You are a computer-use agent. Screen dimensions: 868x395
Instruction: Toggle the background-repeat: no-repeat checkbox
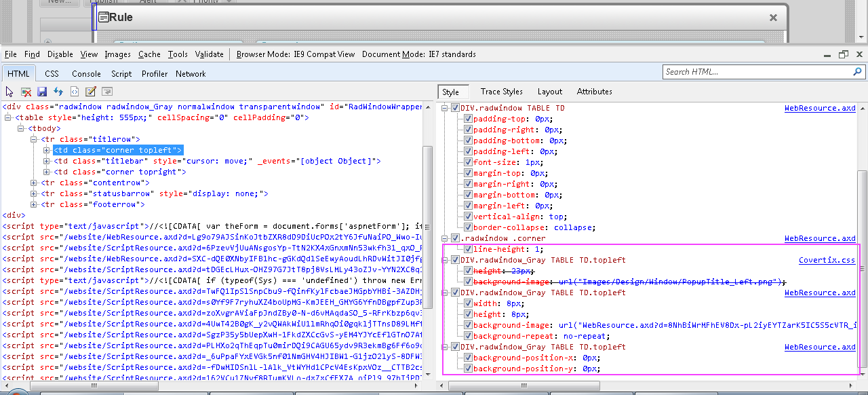pos(468,336)
